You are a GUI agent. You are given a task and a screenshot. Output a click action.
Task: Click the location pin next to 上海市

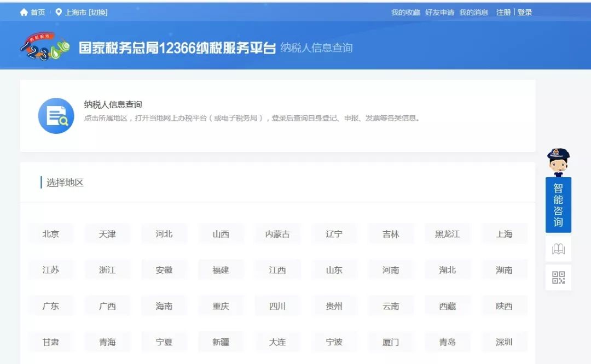59,11
